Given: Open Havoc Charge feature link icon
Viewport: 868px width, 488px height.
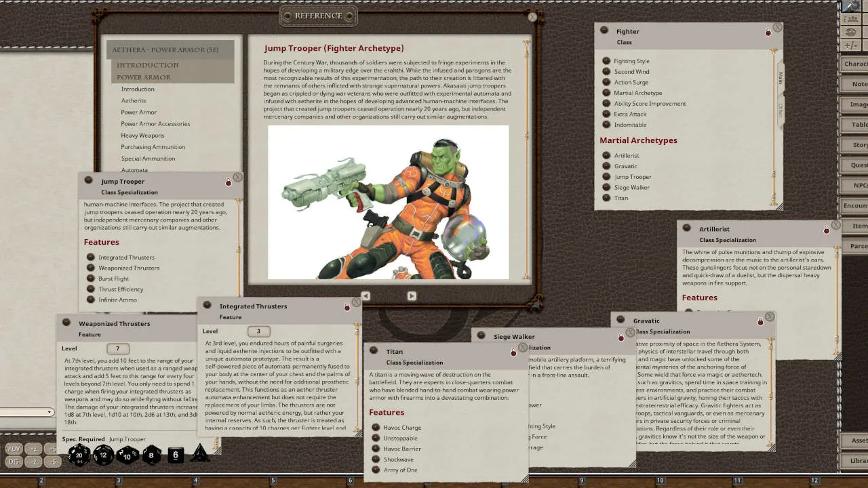Looking at the screenshot, I should (376, 428).
